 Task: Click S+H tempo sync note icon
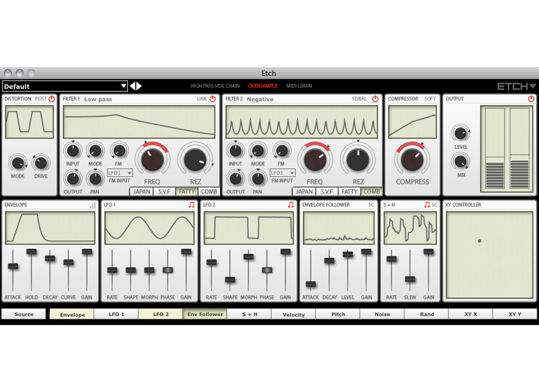tap(427, 205)
